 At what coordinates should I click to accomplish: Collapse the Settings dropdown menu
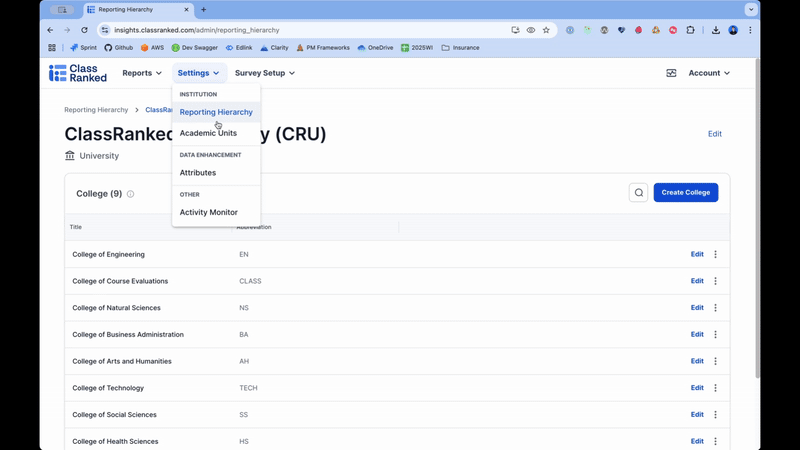pos(198,73)
